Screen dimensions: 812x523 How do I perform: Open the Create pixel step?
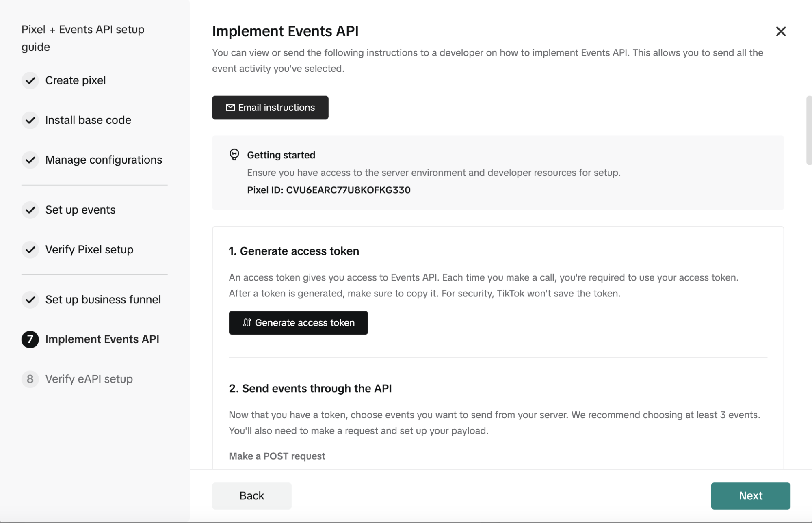point(76,80)
